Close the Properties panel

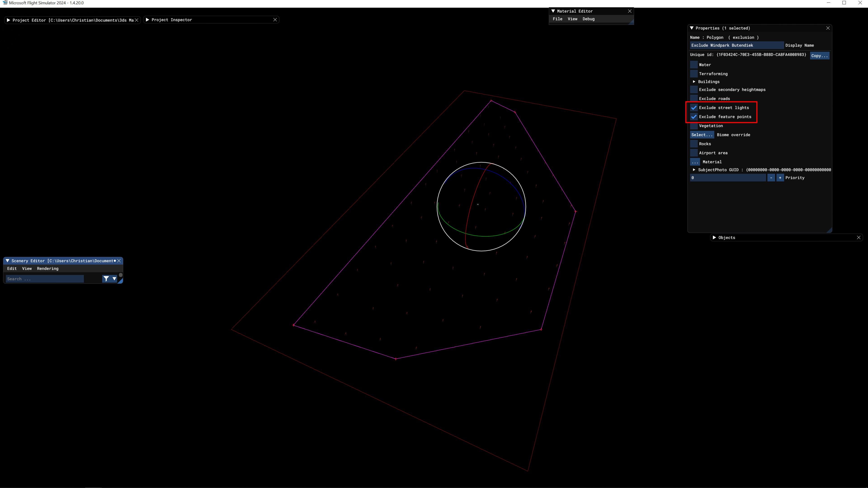(x=828, y=28)
